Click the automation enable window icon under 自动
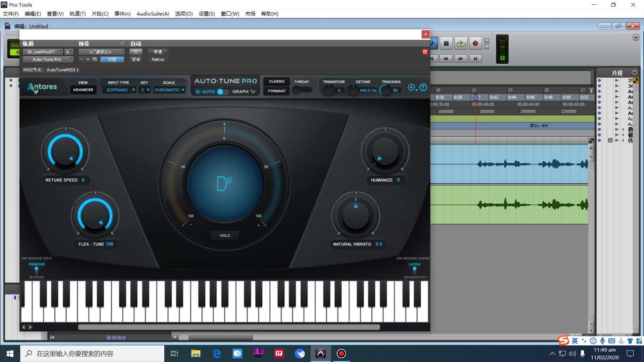Screen dimensions: 644x362 coord(136,52)
